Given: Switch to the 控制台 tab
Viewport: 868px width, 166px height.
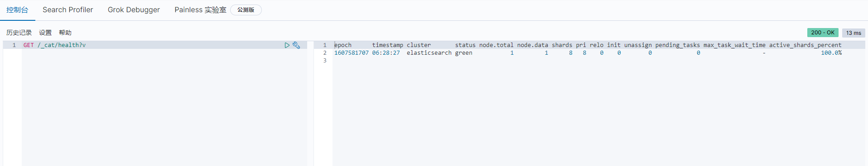Looking at the screenshot, I should (17, 10).
